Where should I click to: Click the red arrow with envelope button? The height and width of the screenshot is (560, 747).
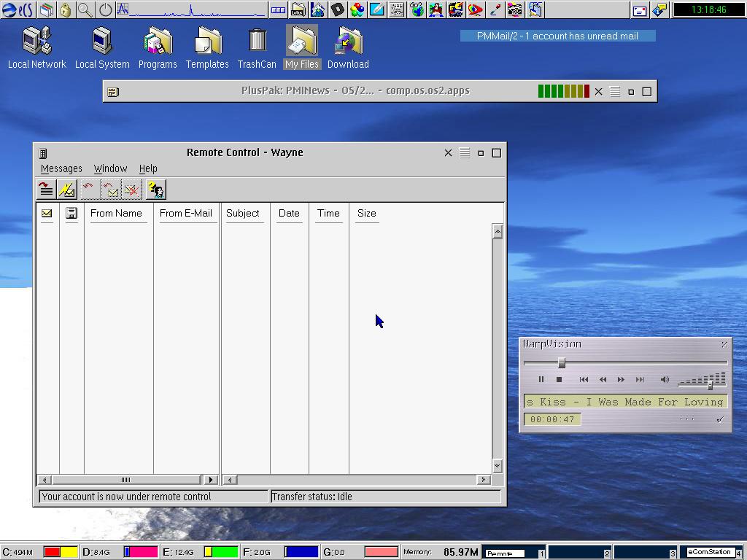[x=111, y=190]
